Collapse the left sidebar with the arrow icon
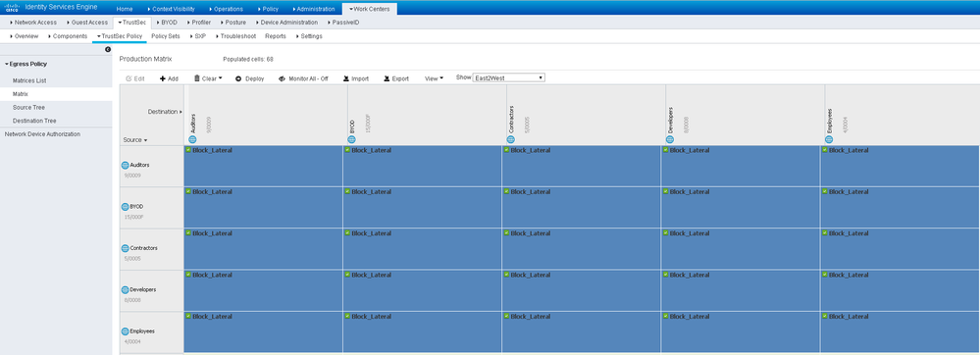The image size is (980, 355). click(x=108, y=49)
